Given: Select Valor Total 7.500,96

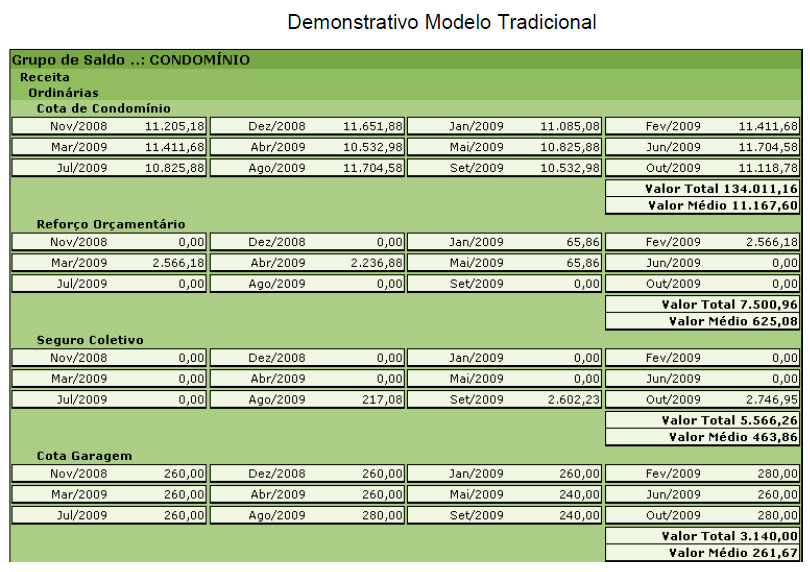Looking at the screenshot, I should pyautogui.click(x=703, y=304).
